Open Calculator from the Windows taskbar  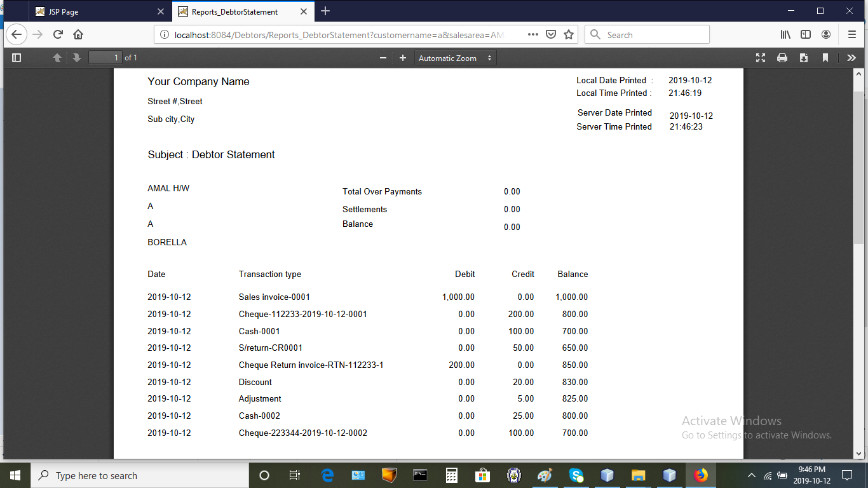(452, 475)
